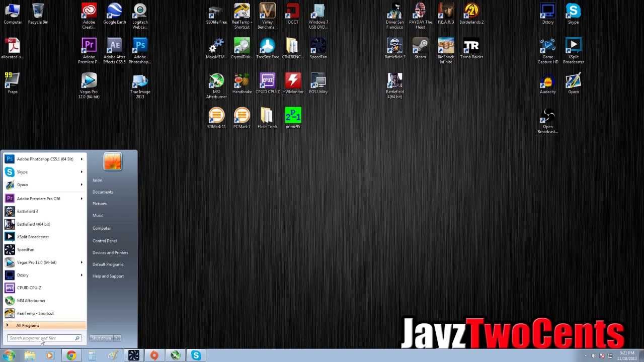644x362 pixels.
Task: Select the Dxtory desktop icon
Action: (547, 14)
